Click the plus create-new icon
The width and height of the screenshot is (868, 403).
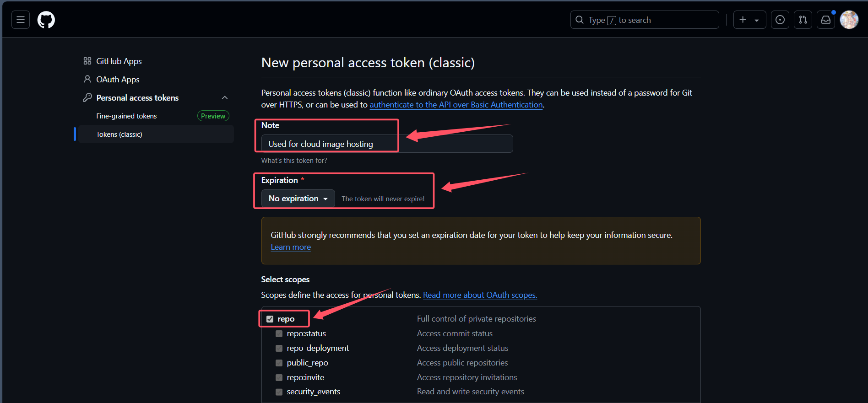(743, 20)
